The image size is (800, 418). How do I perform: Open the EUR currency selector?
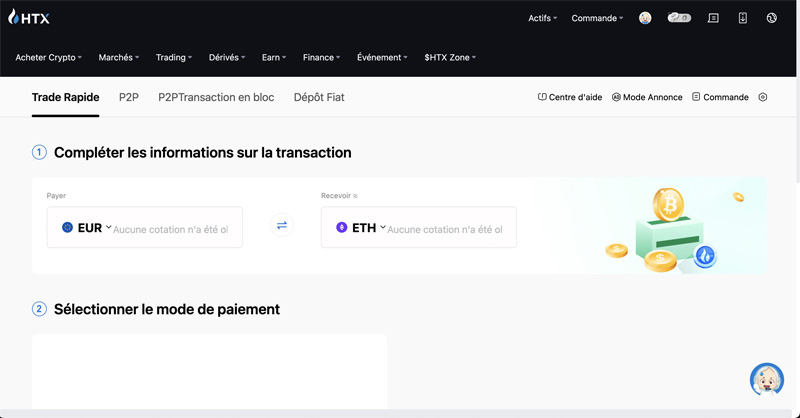click(x=86, y=228)
